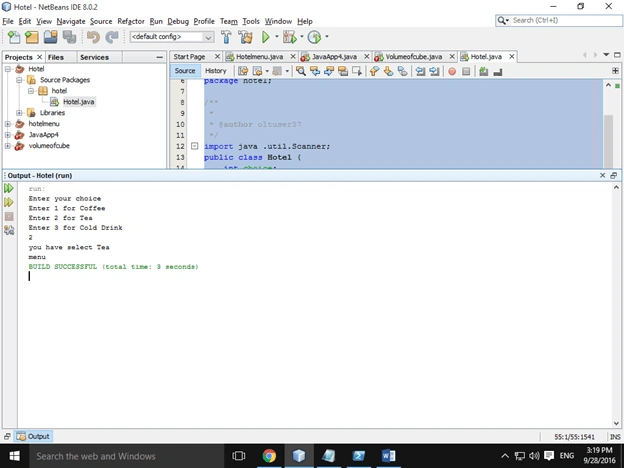Expand the JavaApp4 project node
This screenshot has height=468, width=624.
click(x=8, y=135)
